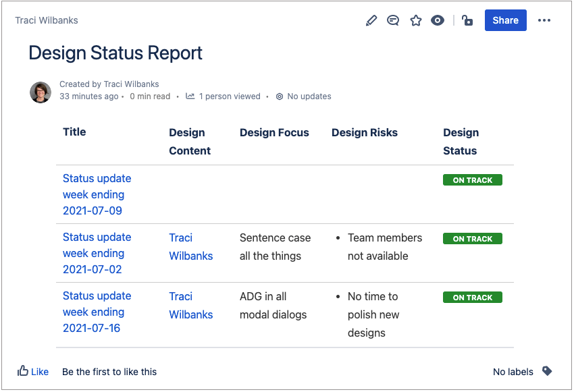Click the pencil edit page icon

(x=371, y=20)
